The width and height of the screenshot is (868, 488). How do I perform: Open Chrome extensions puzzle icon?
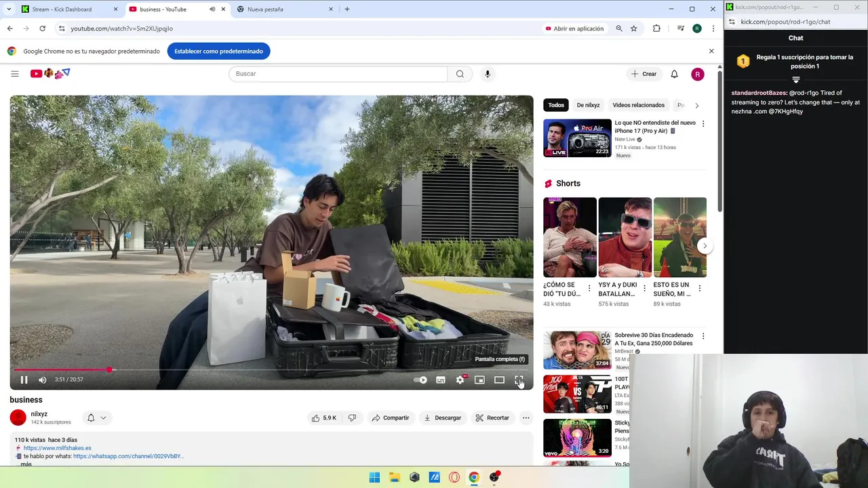point(656,28)
